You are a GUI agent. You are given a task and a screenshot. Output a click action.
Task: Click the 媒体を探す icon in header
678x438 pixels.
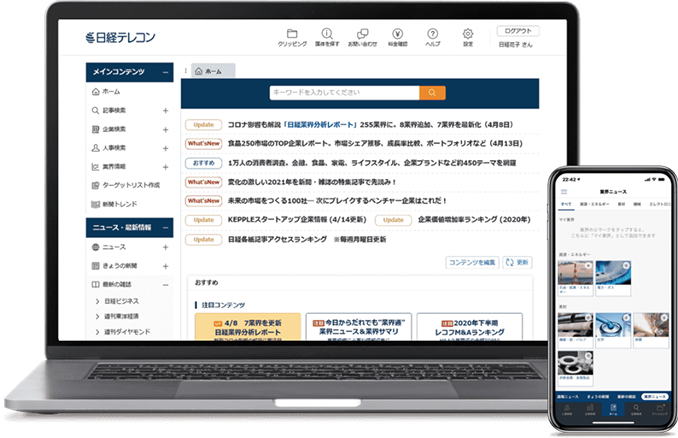[328, 36]
